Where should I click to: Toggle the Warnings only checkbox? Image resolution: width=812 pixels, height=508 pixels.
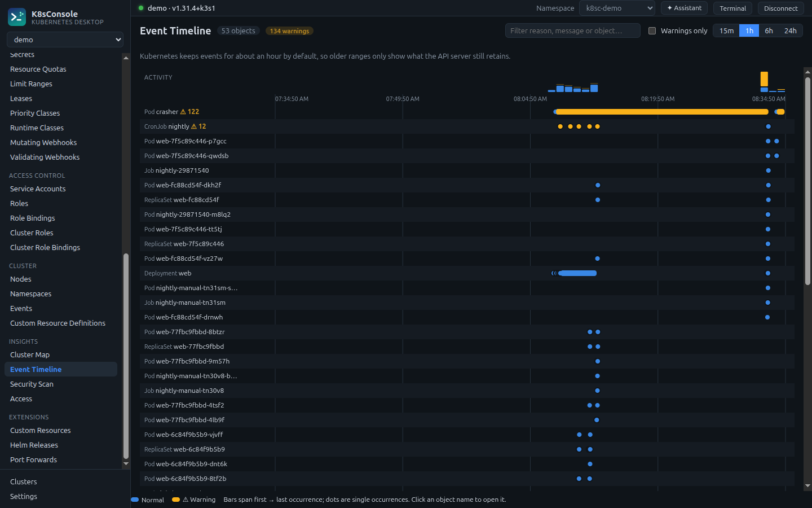coord(652,31)
